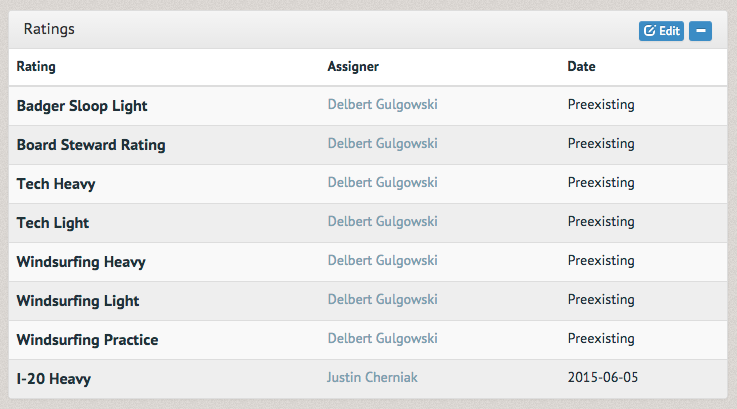Viewport: 737px width, 409px height.
Task: Open Delbert Gulgowski link in Tech Heavy row
Action: pos(382,182)
